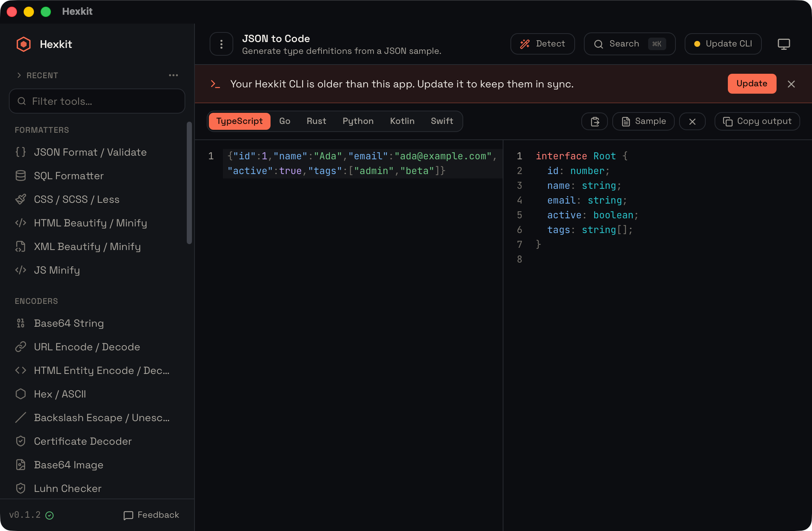Screen dimensions: 812x531
Task: Click the Feedback link in sidebar footer
Action: (151, 515)
